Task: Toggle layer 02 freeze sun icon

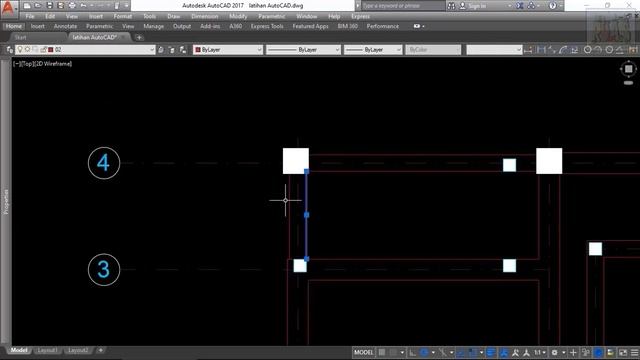Action: 27,49
